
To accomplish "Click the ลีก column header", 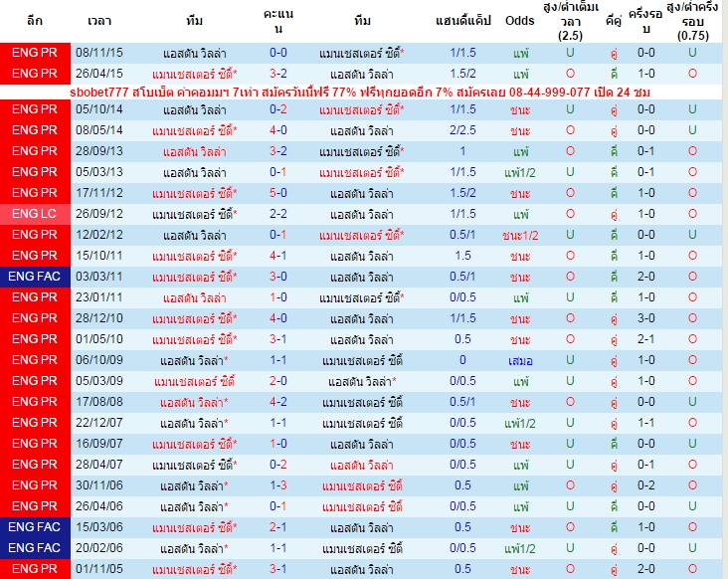I will click(x=35, y=21).
